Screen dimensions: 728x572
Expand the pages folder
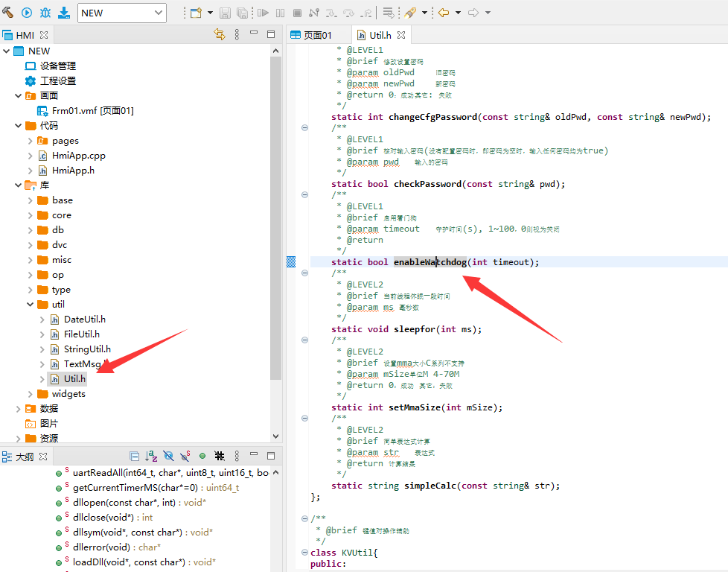coord(31,141)
